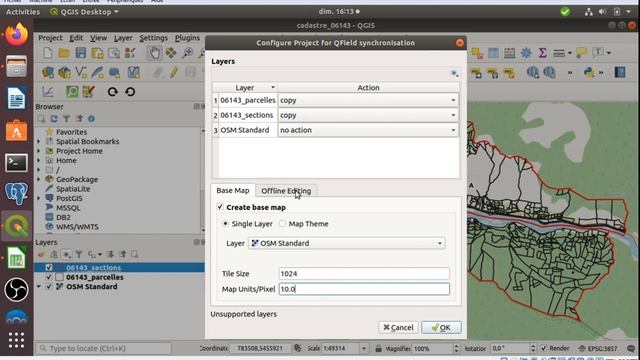Open Action dropdown for 06143_sections
The width and height of the screenshot is (640, 360).
(x=368, y=115)
